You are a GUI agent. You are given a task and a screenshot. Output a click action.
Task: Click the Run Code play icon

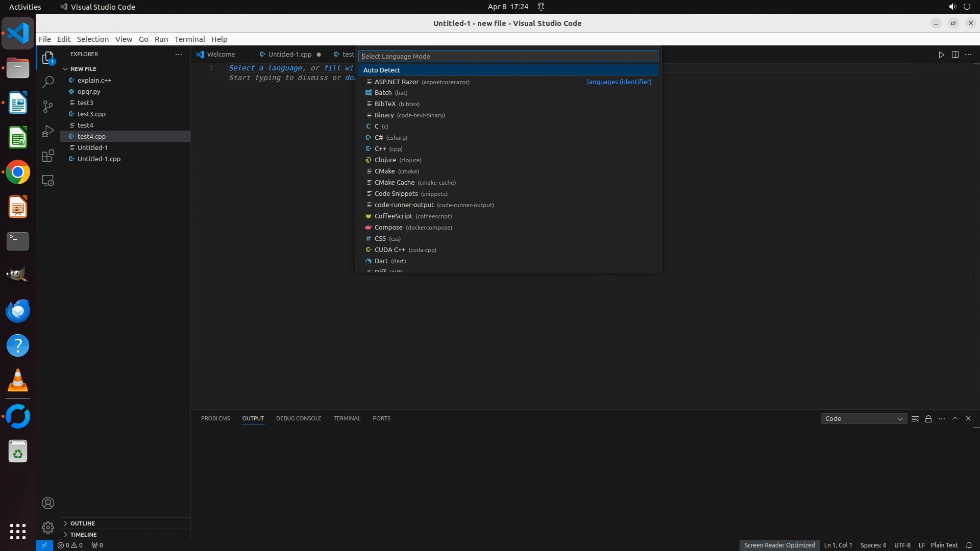(x=941, y=55)
